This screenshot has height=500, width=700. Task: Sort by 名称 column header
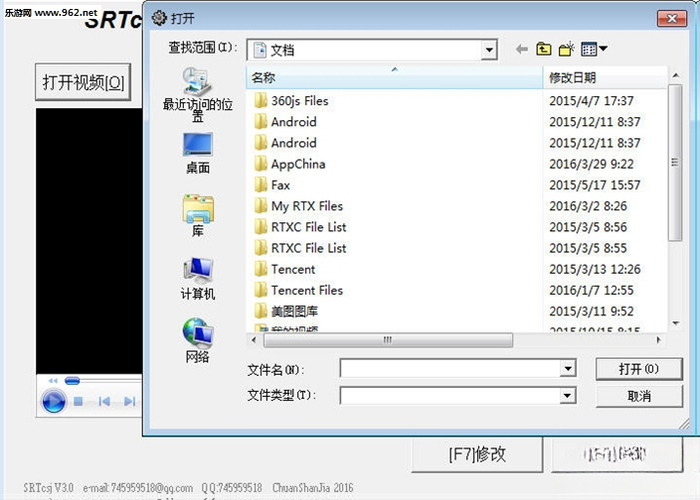(394, 77)
